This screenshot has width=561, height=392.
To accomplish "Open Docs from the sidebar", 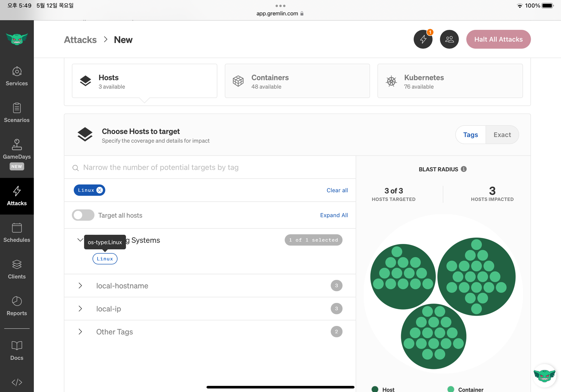I will (17, 351).
